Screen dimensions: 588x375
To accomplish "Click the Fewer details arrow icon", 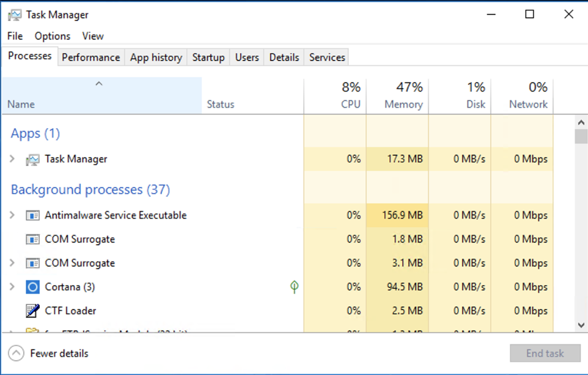I will tap(16, 353).
